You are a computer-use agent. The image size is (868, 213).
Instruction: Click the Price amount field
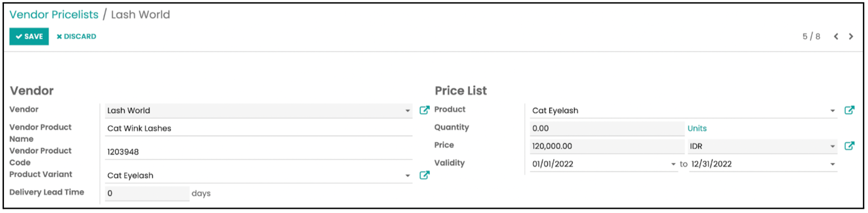point(607,146)
